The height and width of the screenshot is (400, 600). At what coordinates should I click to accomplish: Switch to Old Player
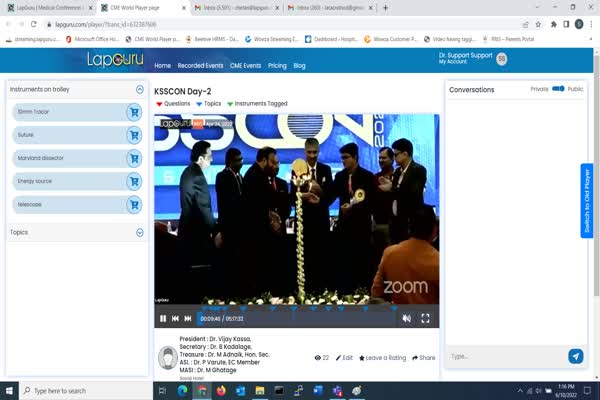(x=587, y=201)
